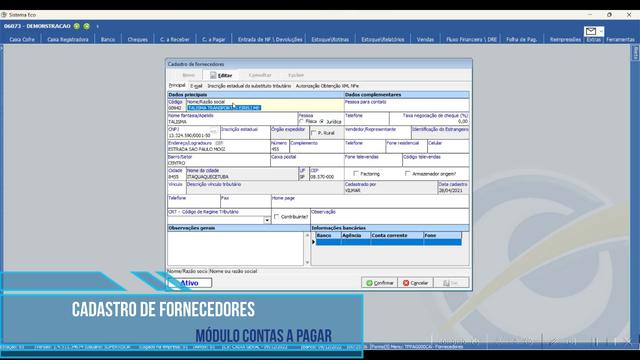Click the Sistema Eco app icon in title bar

point(4,15)
